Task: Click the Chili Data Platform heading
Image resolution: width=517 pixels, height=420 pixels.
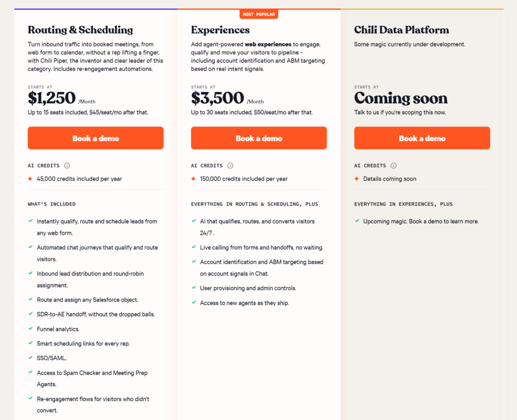Action: click(x=401, y=30)
